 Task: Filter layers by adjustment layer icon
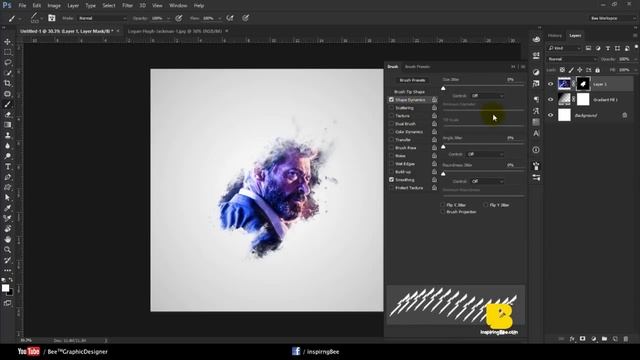(x=598, y=48)
